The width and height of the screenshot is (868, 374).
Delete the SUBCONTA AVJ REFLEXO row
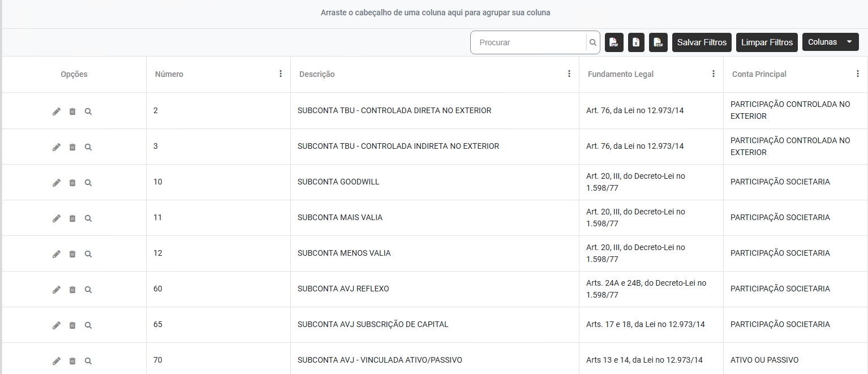(72, 290)
